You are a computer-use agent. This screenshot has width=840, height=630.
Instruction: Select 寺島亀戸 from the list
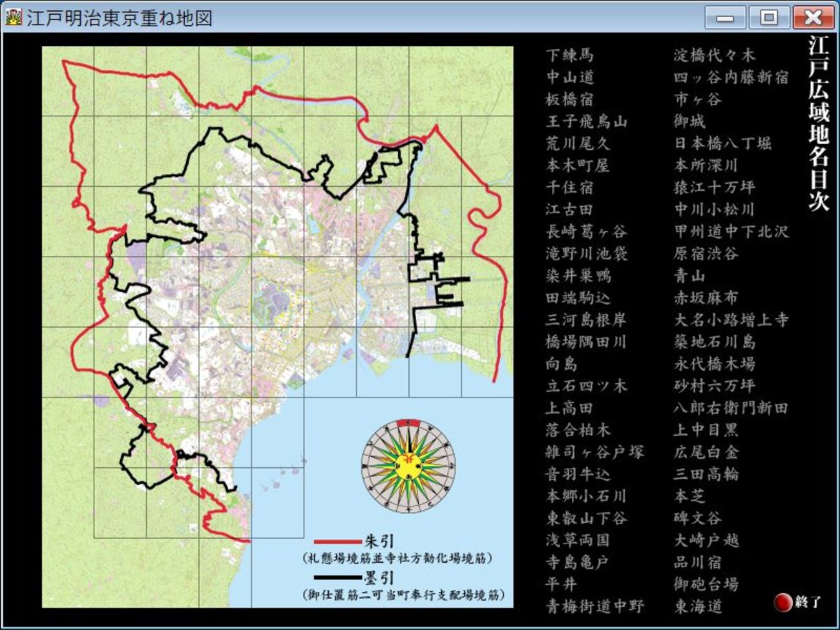(578, 562)
